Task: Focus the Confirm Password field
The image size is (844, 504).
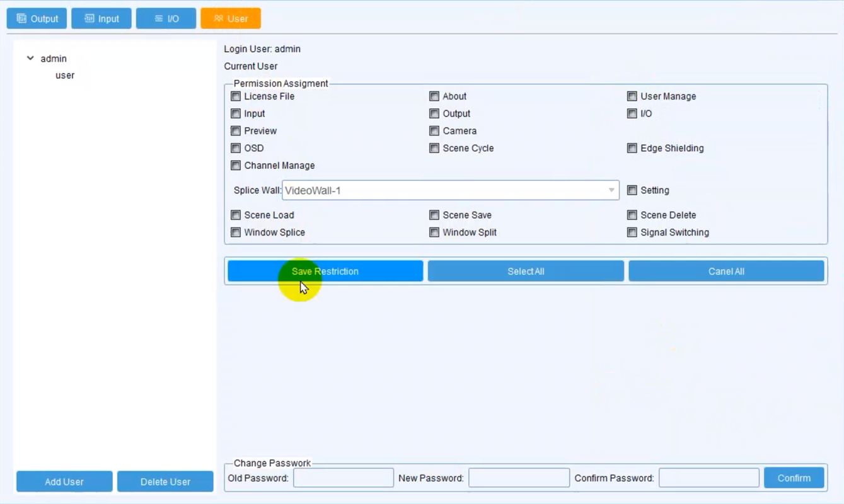Action: point(709,478)
